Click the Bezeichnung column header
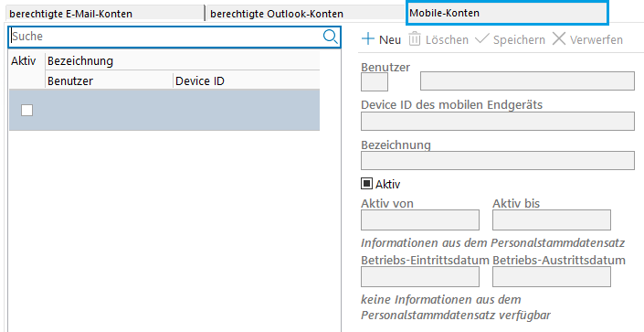Screen dimensions: 644x332 [183, 61]
